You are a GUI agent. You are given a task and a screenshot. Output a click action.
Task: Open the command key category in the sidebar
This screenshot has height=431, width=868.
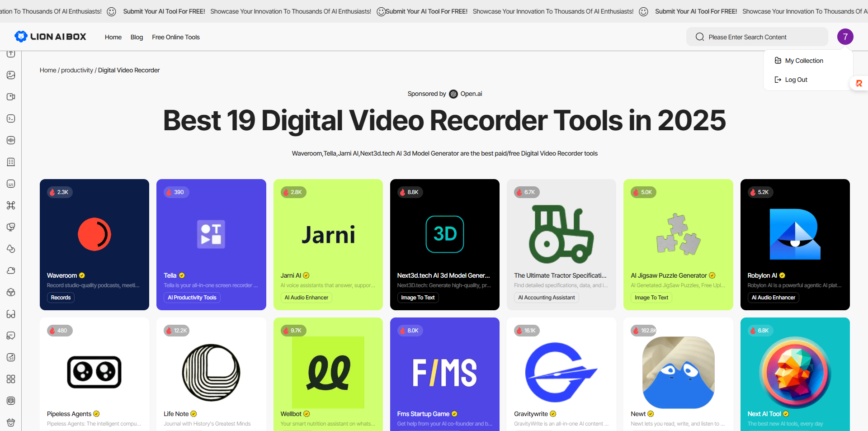point(11,205)
